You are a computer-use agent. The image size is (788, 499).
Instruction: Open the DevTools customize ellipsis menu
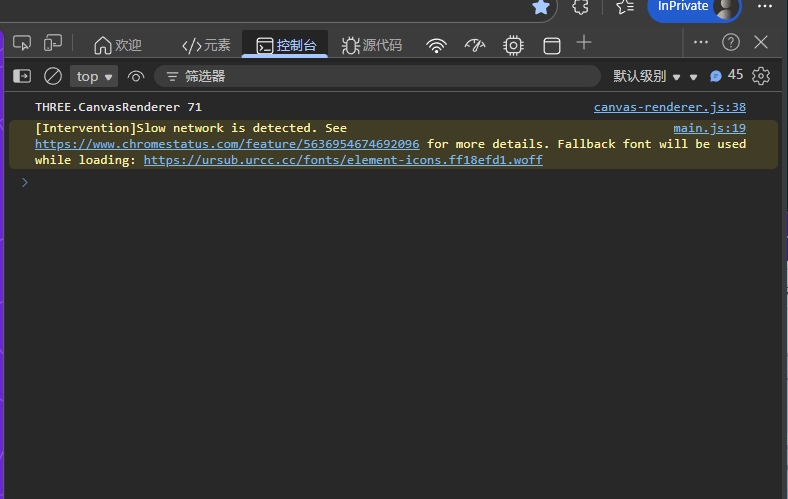701,42
